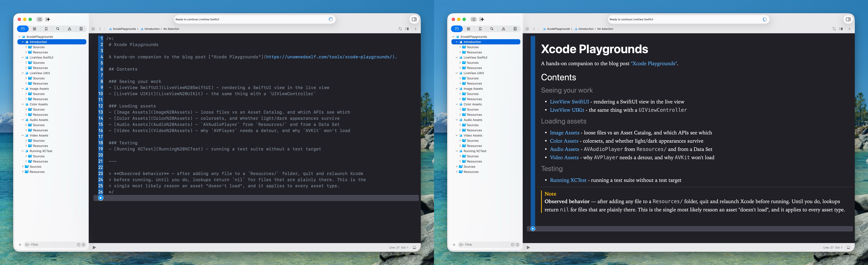Add new file with plus in left navigator
Viewport: 868px width, 265px height.
pos(20,245)
